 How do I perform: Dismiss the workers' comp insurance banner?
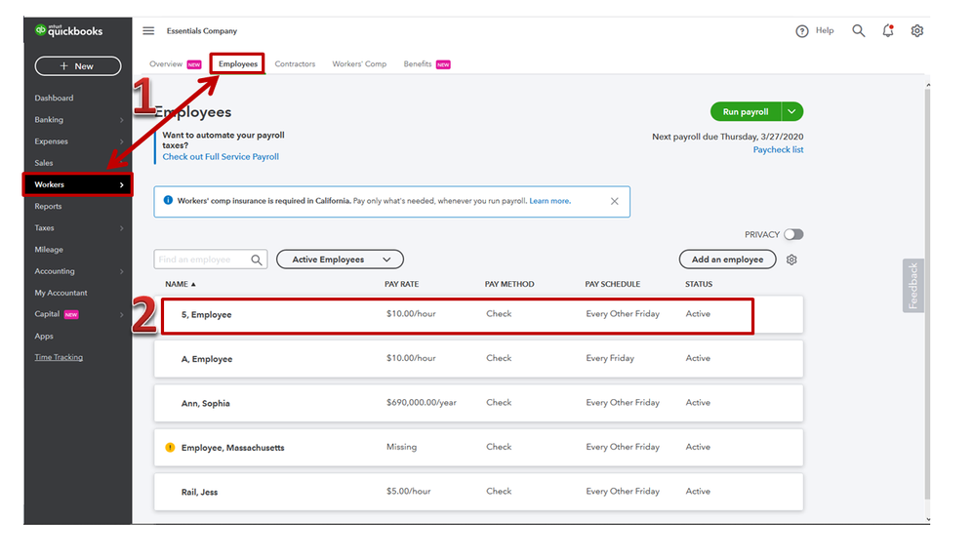tap(614, 201)
